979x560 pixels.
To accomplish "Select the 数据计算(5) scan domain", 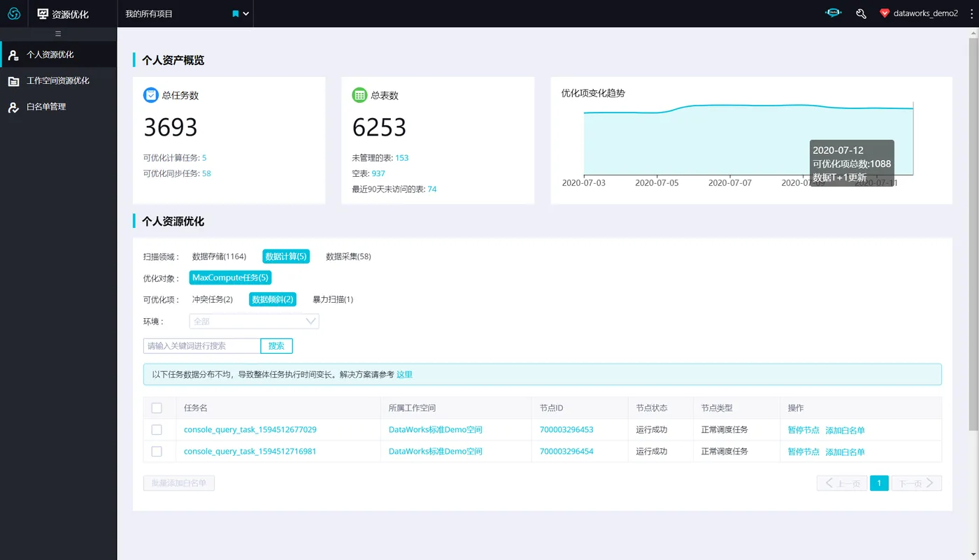I will click(x=286, y=257).
